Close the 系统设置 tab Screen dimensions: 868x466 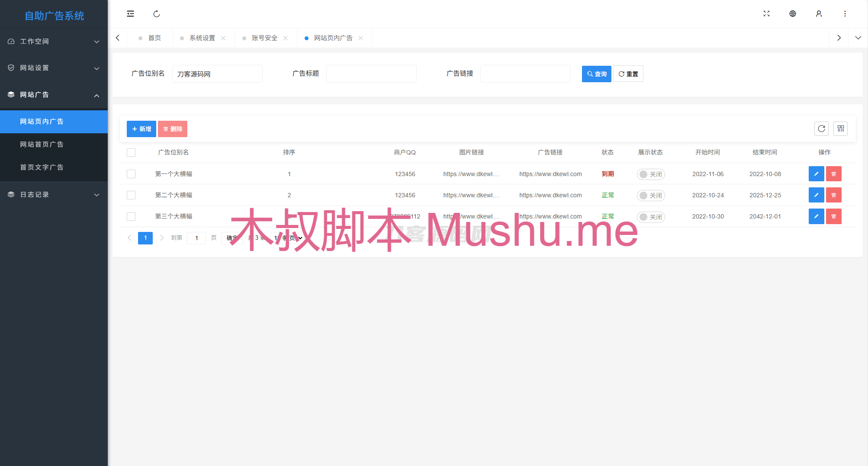click(x=224, y=38)
